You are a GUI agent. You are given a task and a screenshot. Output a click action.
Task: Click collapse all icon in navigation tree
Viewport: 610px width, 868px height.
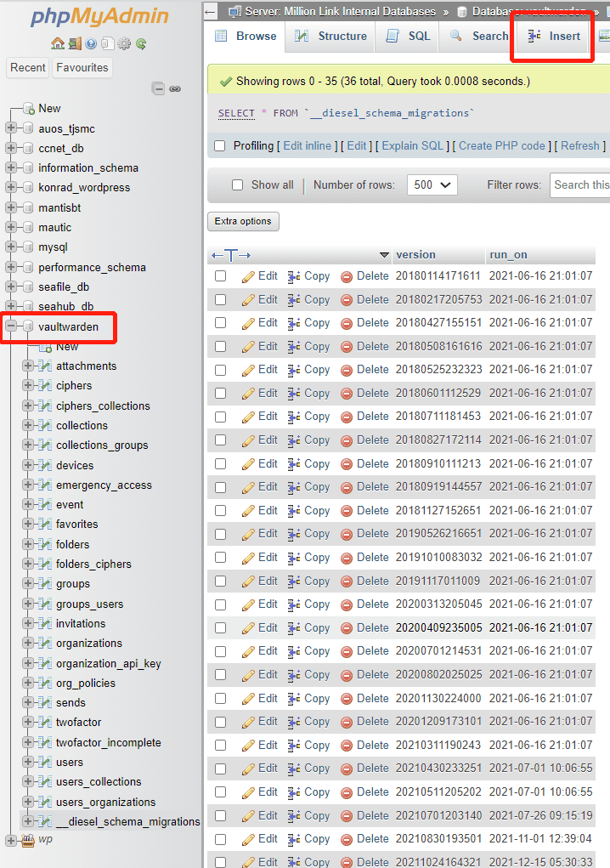pyautogui.click(x=158, y=88)
